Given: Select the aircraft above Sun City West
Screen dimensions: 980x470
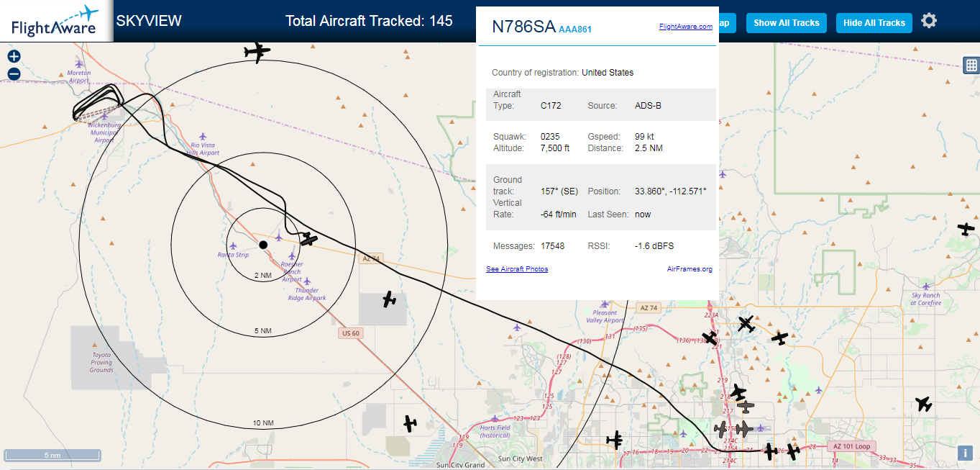Looking at the screenshot, I should [615, 439].
